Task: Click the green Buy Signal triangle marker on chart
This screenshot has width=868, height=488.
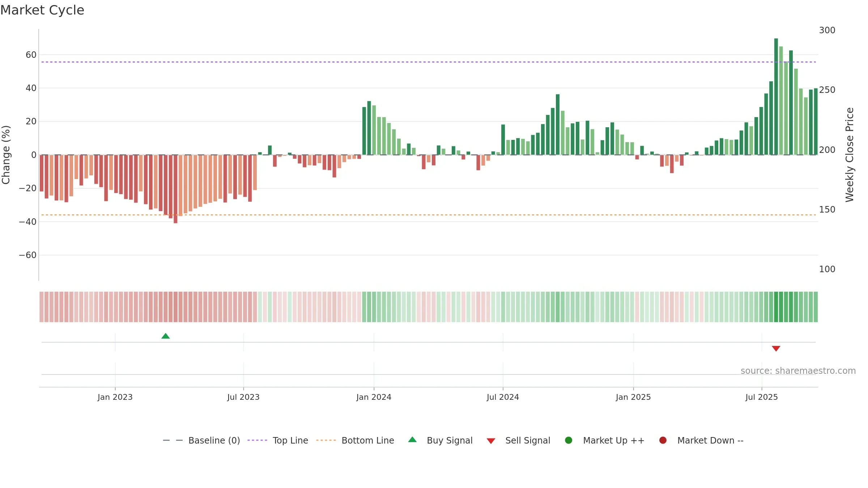Action: (166, 336)
